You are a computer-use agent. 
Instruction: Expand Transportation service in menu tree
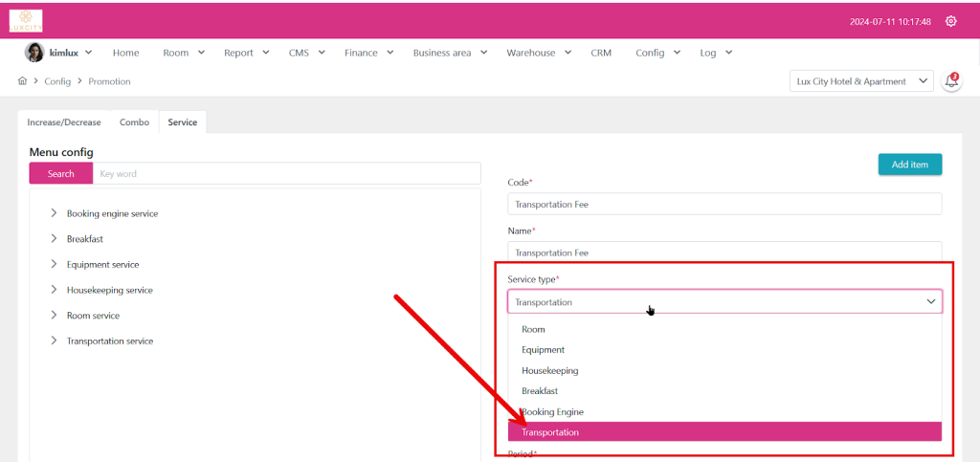54,341
